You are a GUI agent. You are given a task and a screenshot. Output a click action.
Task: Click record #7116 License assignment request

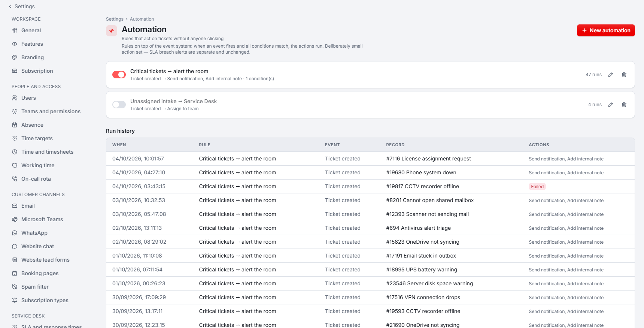click(x=428, y=159)
